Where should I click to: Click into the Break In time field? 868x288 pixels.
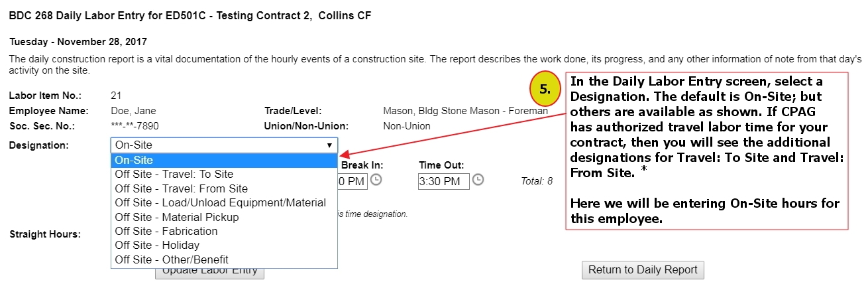[353, 181]
